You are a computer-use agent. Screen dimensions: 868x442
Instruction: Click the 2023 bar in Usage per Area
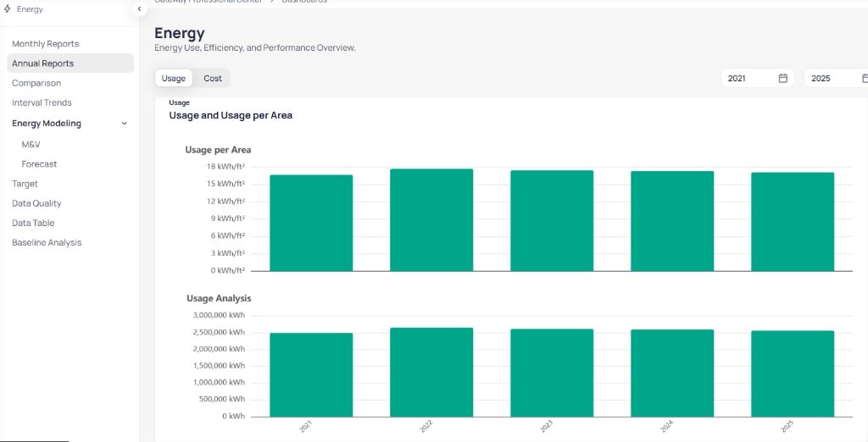pos(552,221)
